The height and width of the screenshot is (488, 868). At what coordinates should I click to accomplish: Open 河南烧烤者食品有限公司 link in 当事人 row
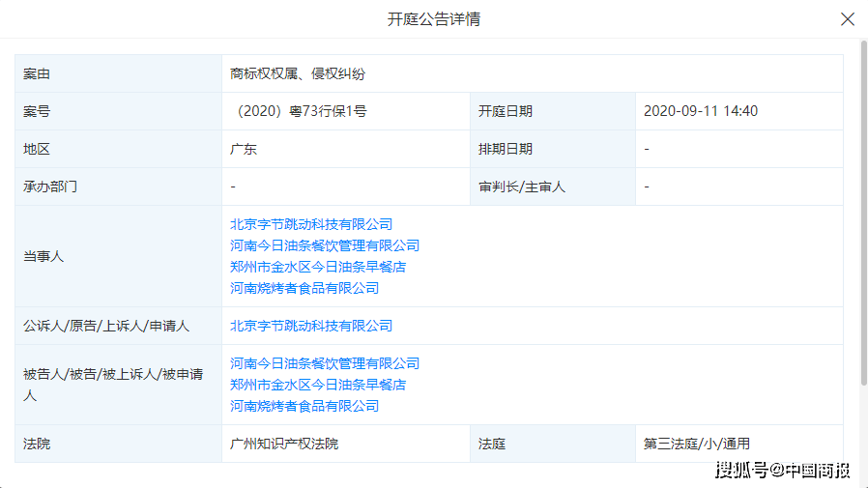[x=304, y=288]
